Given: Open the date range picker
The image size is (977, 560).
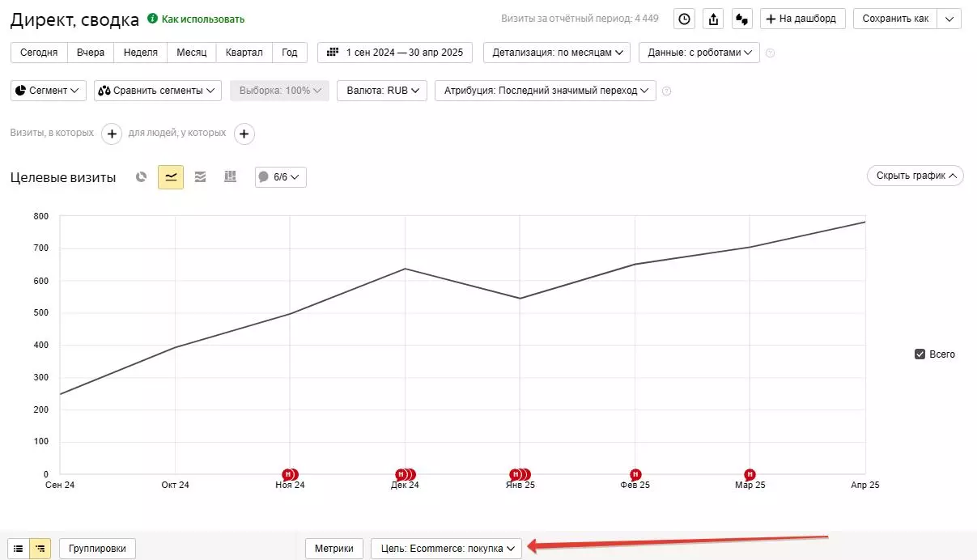Looking at the screenshot, I should [395, 53].
